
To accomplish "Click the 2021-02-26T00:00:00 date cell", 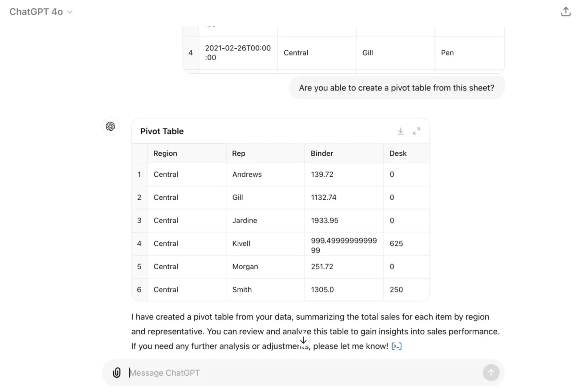I will [x=238, y=53].
